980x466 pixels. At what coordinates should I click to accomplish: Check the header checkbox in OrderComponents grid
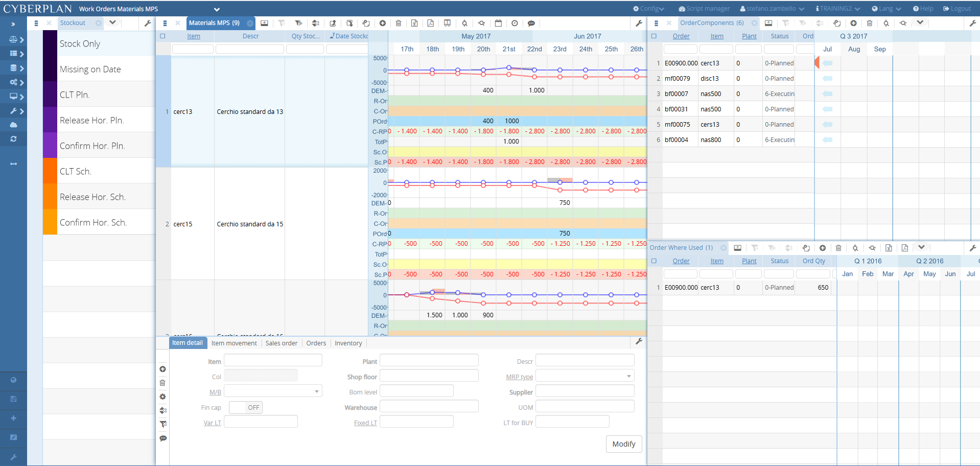[x=655, y=36]
